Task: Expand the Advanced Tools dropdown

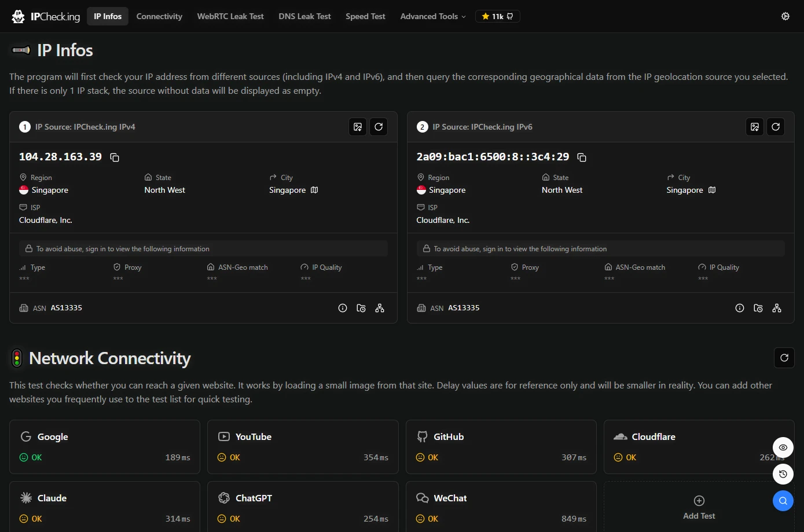Action: (433, 16)
